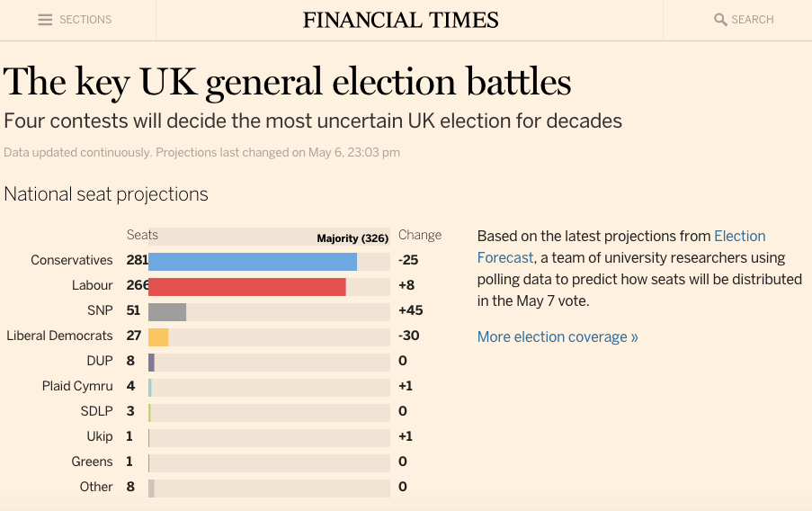This screenshot has width=812, height=511.
Task: Select the grey SNP seat bar
Action: tap(167, 311)
